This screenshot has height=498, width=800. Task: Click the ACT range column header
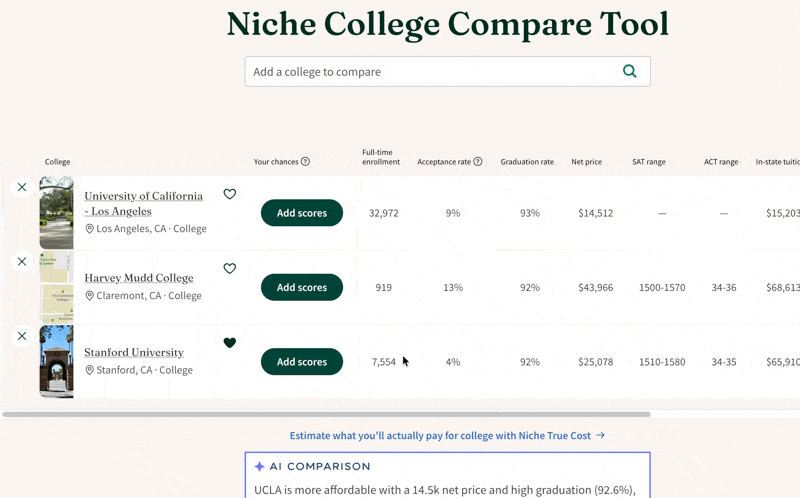point(721,162)
